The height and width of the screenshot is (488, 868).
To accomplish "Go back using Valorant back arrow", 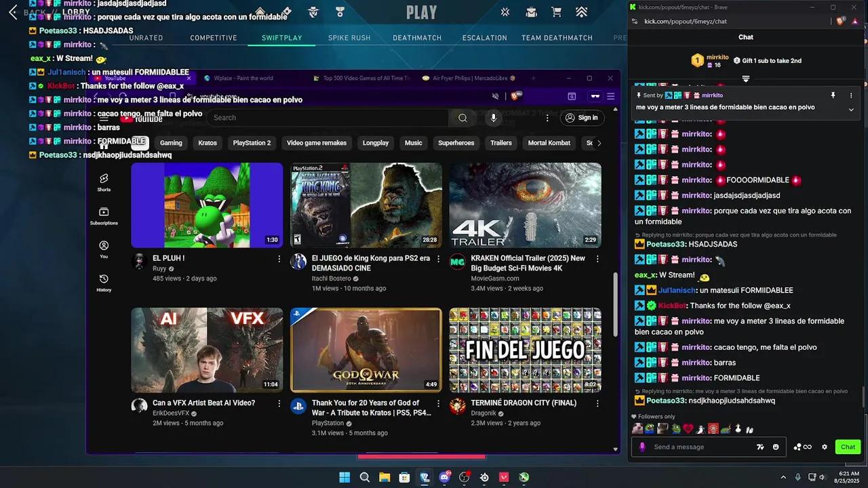I will click(13, 12).
